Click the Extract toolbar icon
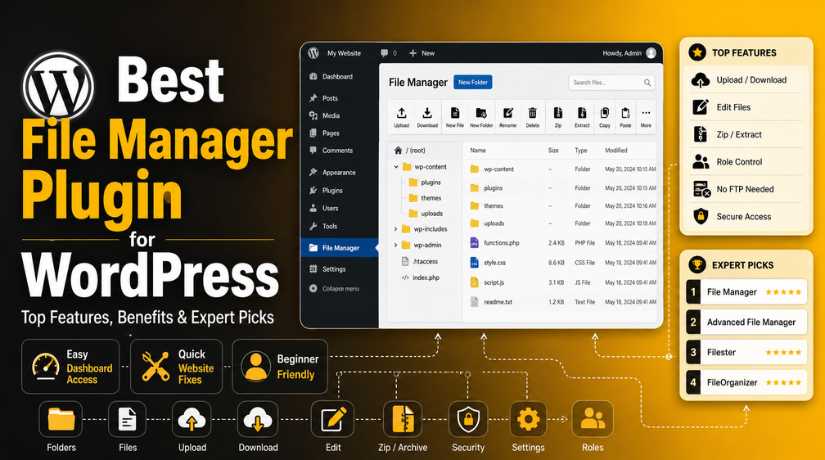Viewport: 825px width, 460px height. click(x=582, y=113)
